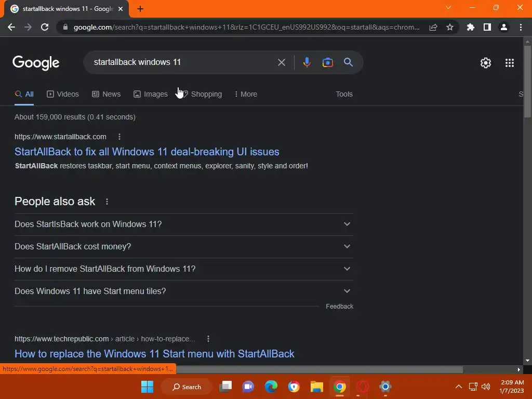This screenshot has height=399, width=532.
Task: Open clock and date 2:09 AM
Action: click(512, 387)
